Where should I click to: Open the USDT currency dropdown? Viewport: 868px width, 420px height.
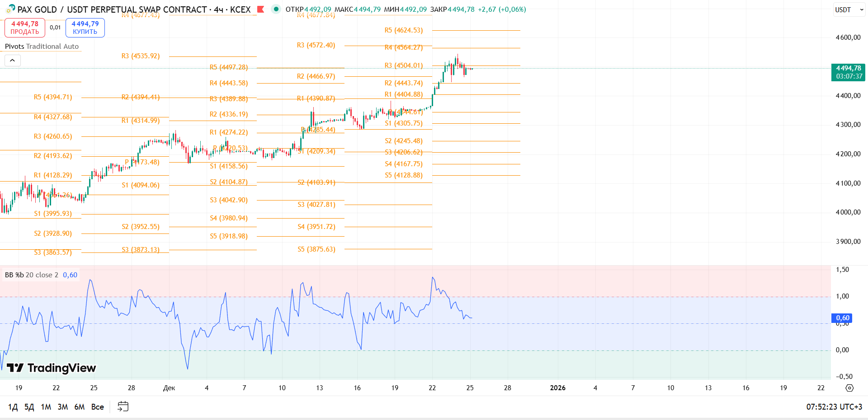tap(849, 9)
